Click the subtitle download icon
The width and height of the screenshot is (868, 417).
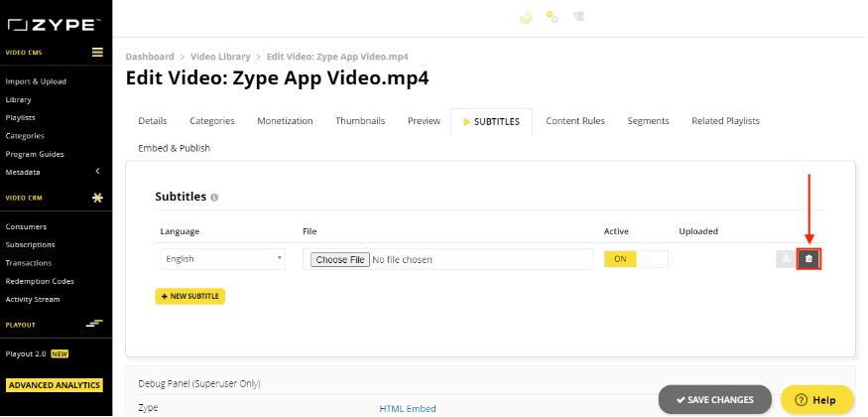click(x=786, y=259)
